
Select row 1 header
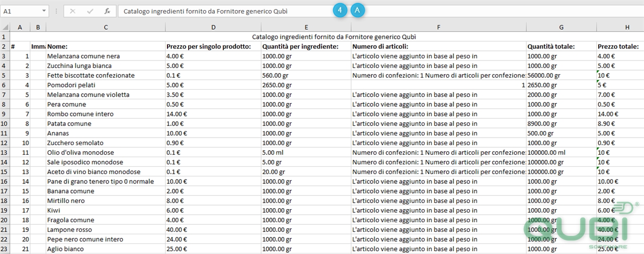point(5,37)
